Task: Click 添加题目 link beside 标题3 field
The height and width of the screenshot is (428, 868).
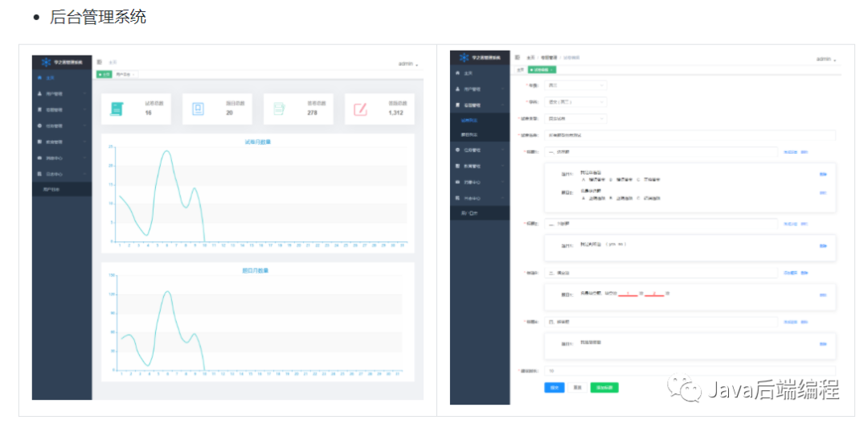Action: click(790, 273)
